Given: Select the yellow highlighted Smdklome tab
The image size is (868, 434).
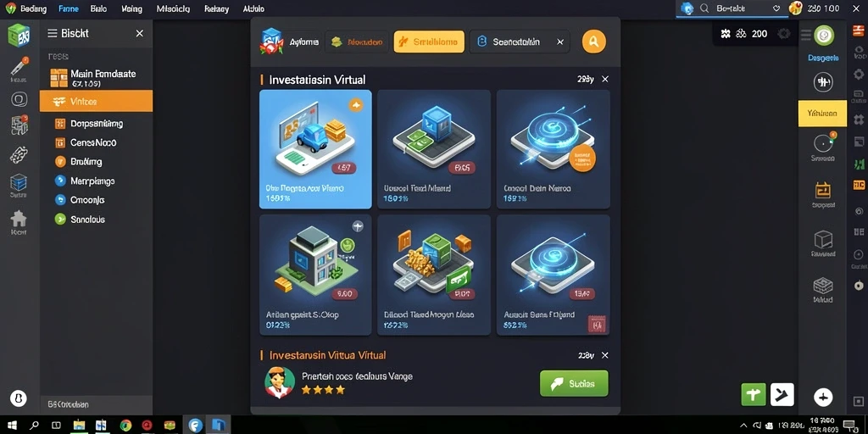Looking at the screenshot, I should [x=429, y=42].
